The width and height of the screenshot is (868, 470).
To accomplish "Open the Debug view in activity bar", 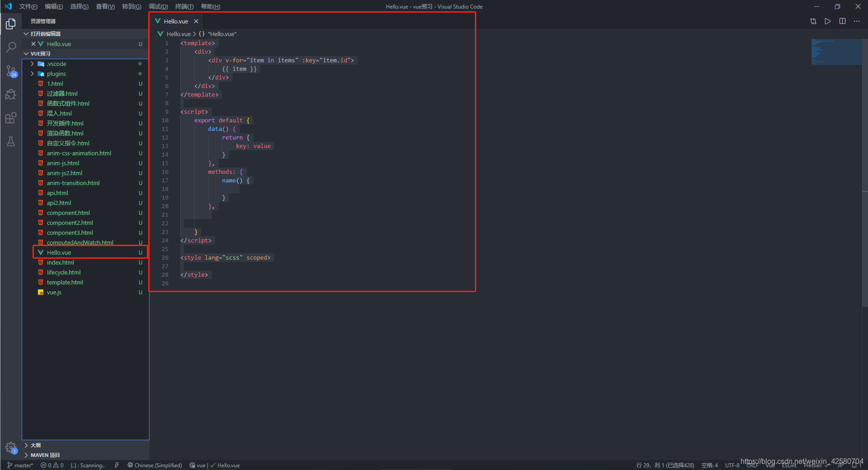I will [11, 94].
